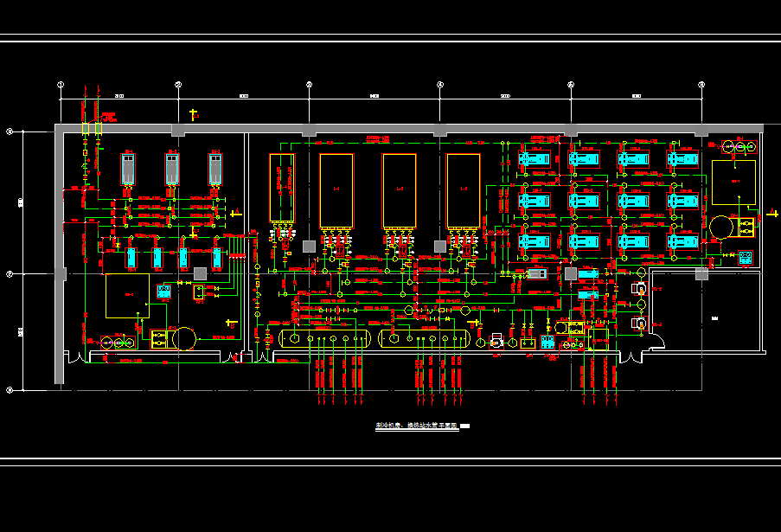Click the topmost axis bubble on the left side
This screenshot has width=781, height=532.
10,131
